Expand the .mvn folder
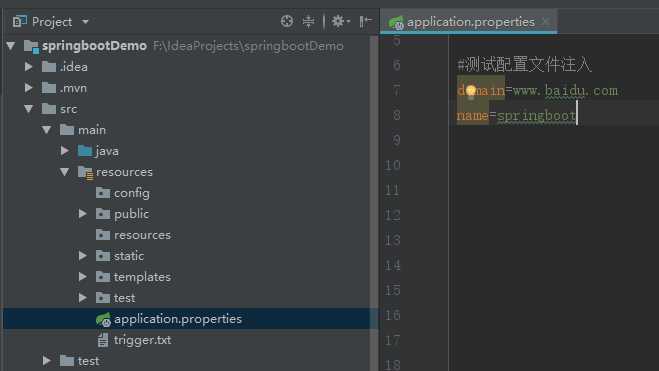The width and height of the screenshot is (659, 371). (x=29, y=87)
